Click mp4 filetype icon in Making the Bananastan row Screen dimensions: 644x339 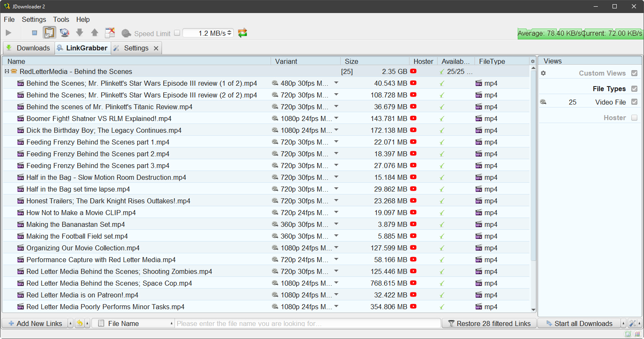point(479,224)
